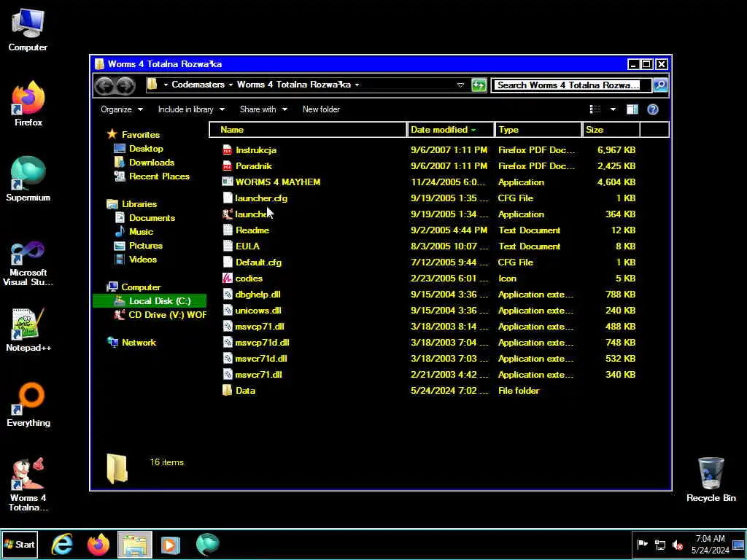Image resolution: width=747 pixels, height=560 pixels.
Task: Click the taskbar clock showing 7:04 AM
Action: (711, 544)
